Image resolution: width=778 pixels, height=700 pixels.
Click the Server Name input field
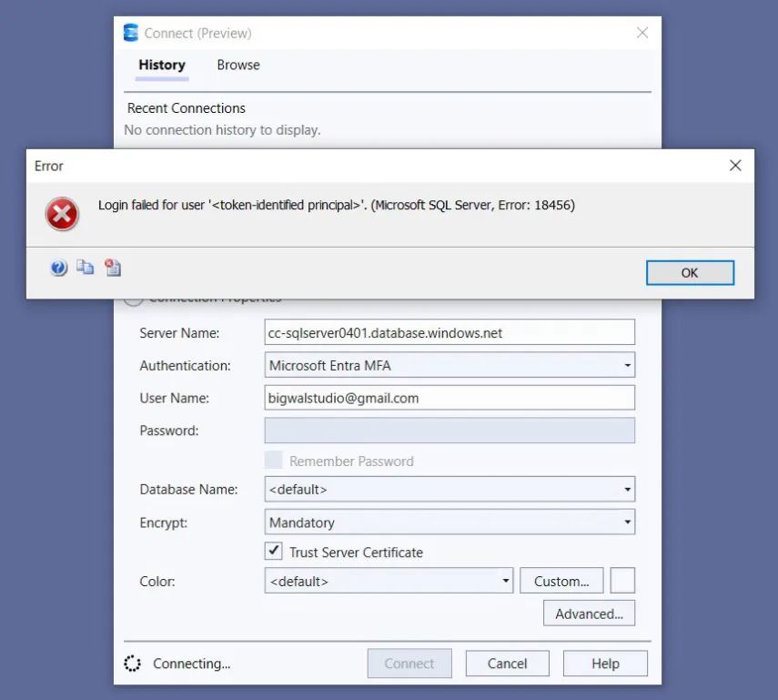(450, 332)
